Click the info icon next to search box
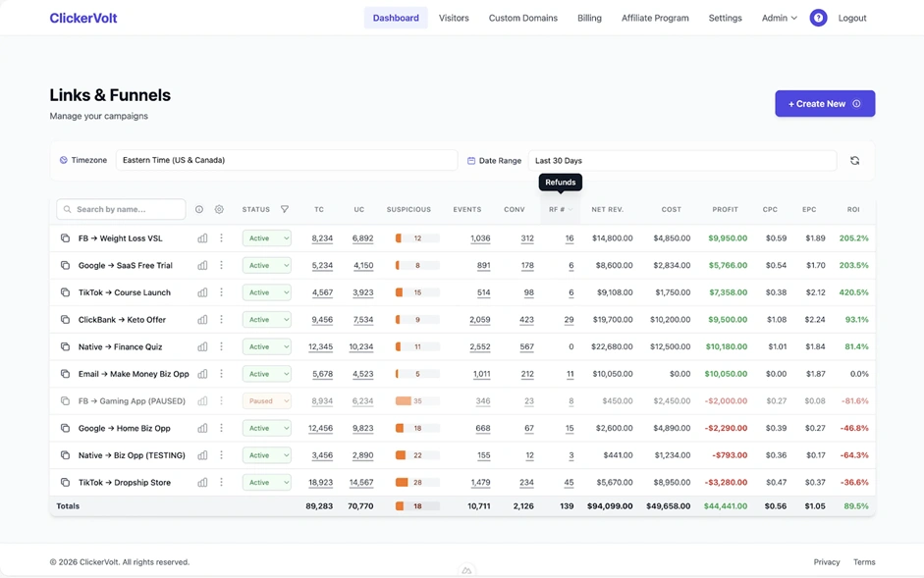Image resolution: width=924 pixels, height=578 pixels. (199, 209)
